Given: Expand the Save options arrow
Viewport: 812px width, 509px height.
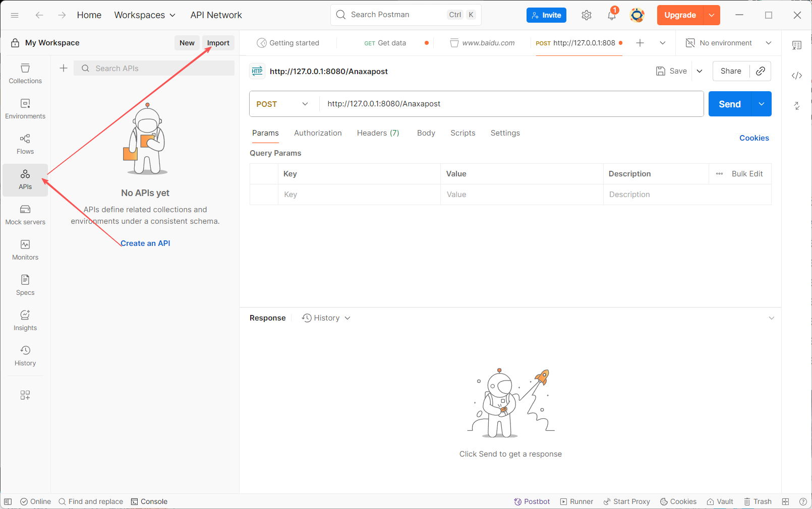Looking at the screenshot, I should pos(700,71).
